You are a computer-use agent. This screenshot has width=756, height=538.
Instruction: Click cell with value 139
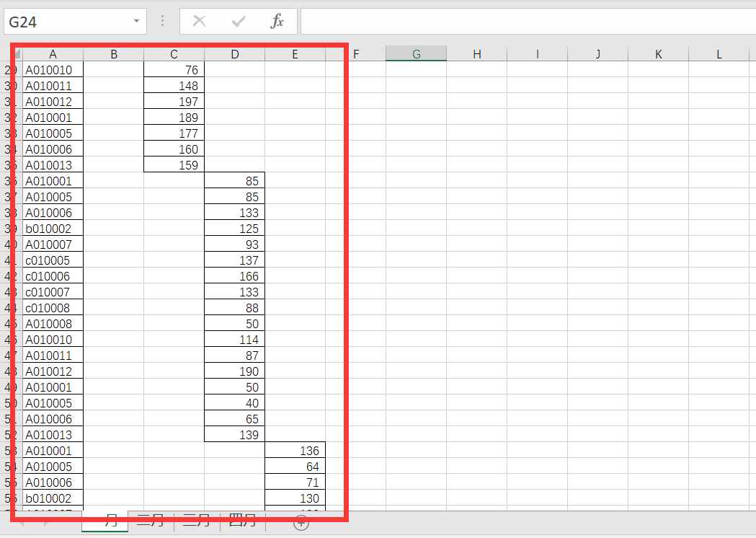tap(235, 435)
